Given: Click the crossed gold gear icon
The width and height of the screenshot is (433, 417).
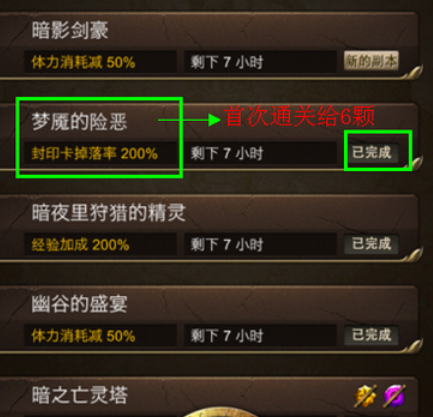Looking at the screenshot, I should click(365, 396).
